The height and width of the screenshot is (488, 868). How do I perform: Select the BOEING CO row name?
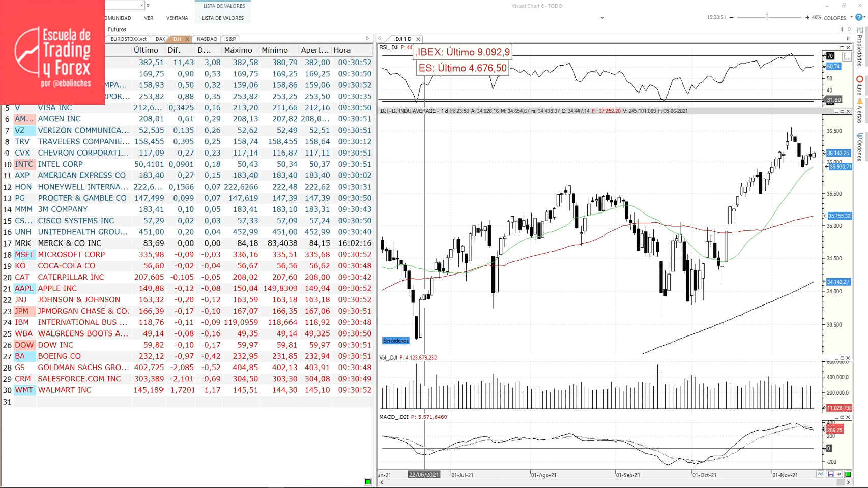click(x=59, y=356)
